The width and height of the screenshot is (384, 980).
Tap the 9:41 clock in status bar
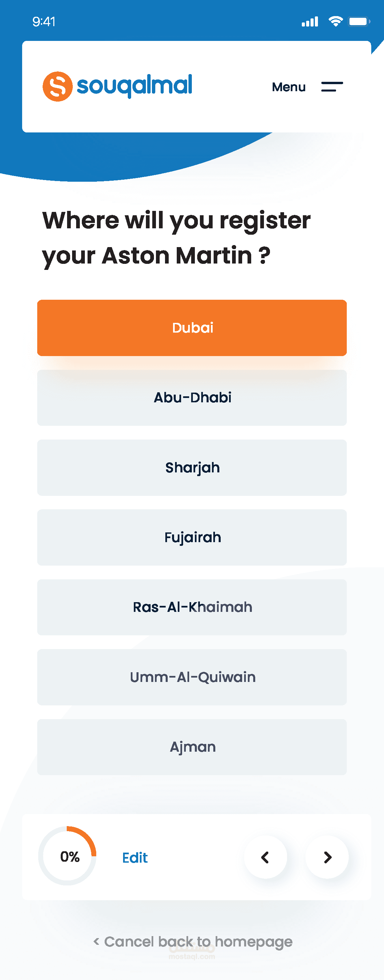coord(44,22)
